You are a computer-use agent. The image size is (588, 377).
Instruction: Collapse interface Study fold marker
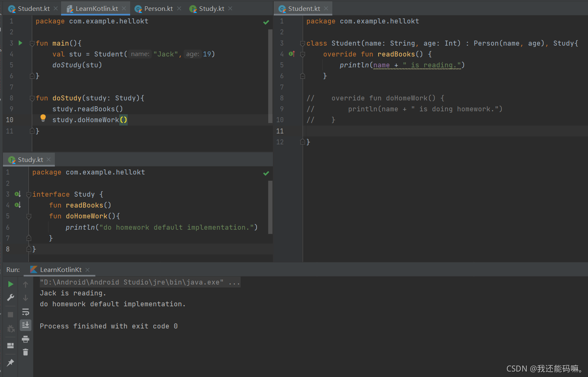click(x=28, y=195)
